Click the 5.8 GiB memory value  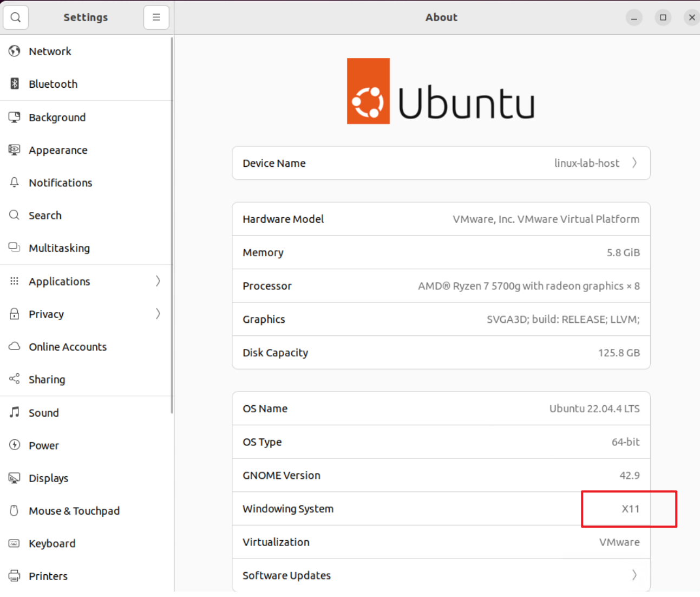623,252
